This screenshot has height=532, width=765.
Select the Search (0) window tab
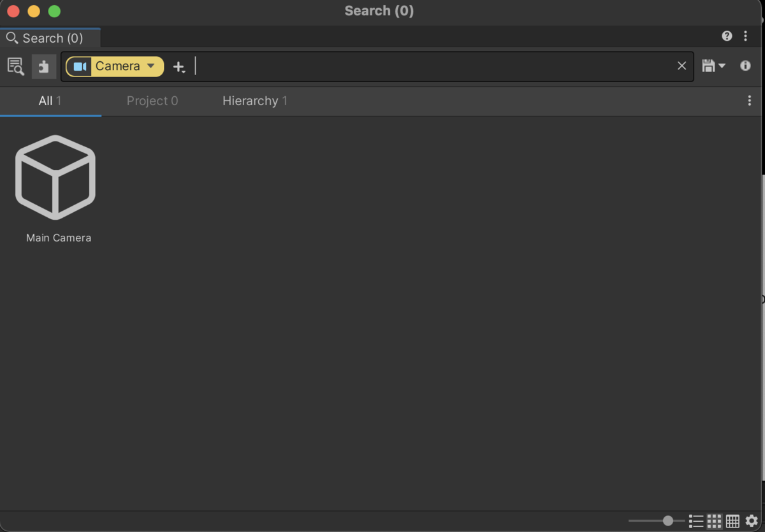click(50, 38)
